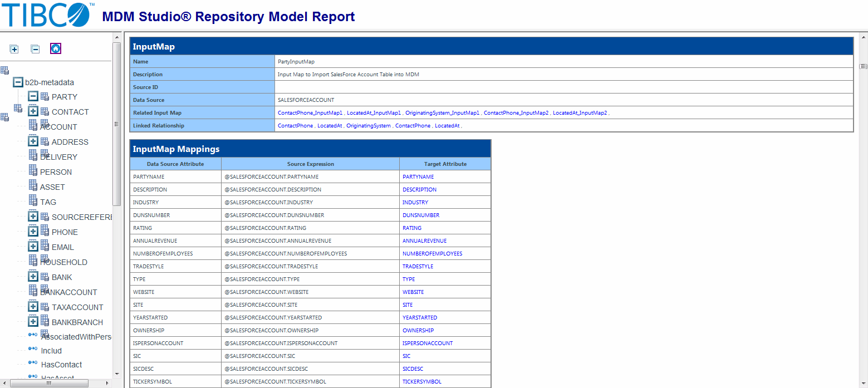Image resolution: width=868 pixels, height=388 pixels.
Task: Open the TICKERSYMBOL target attribute link
Action: click(x=422, y=382)
